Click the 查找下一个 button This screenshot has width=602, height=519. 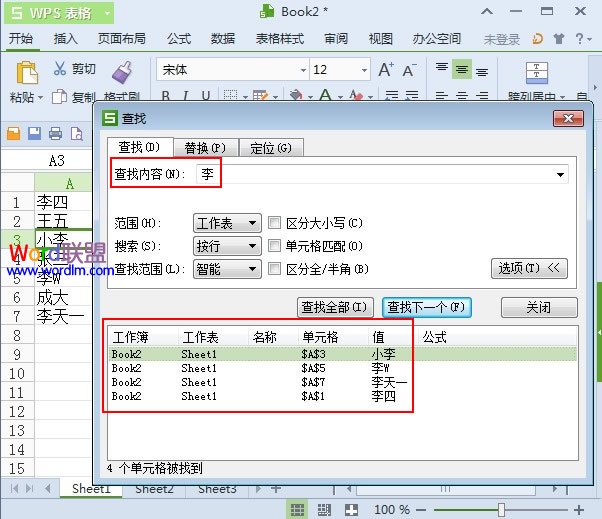click(x=427, y=307)
